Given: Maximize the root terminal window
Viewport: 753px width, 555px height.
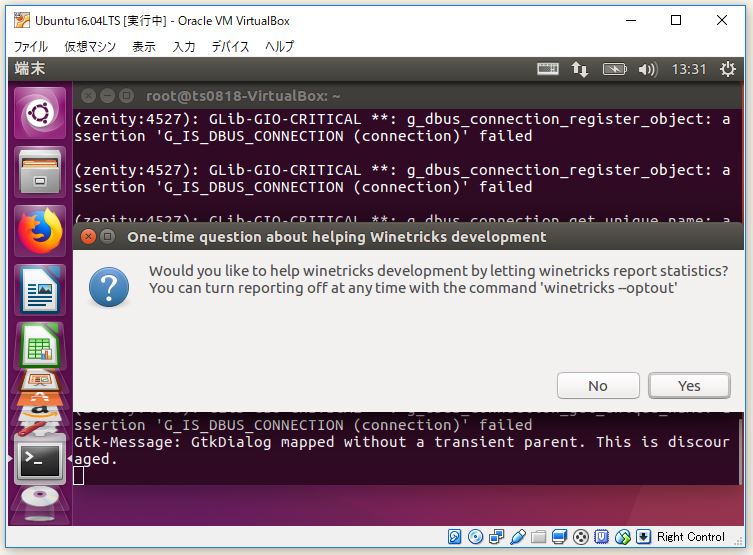Looking at the screenshot, I should (126, 96).
